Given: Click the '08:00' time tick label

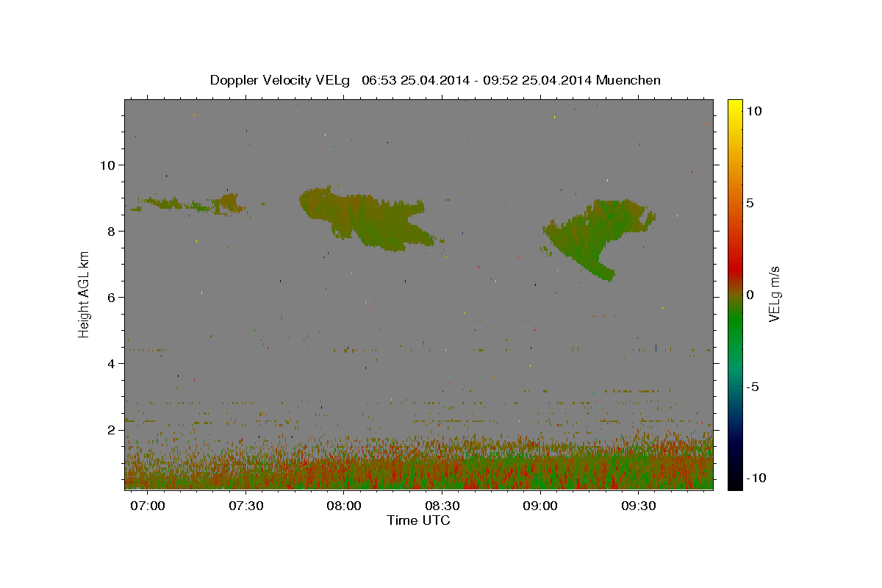Looking at the screenshot, I should pos(345,506).
